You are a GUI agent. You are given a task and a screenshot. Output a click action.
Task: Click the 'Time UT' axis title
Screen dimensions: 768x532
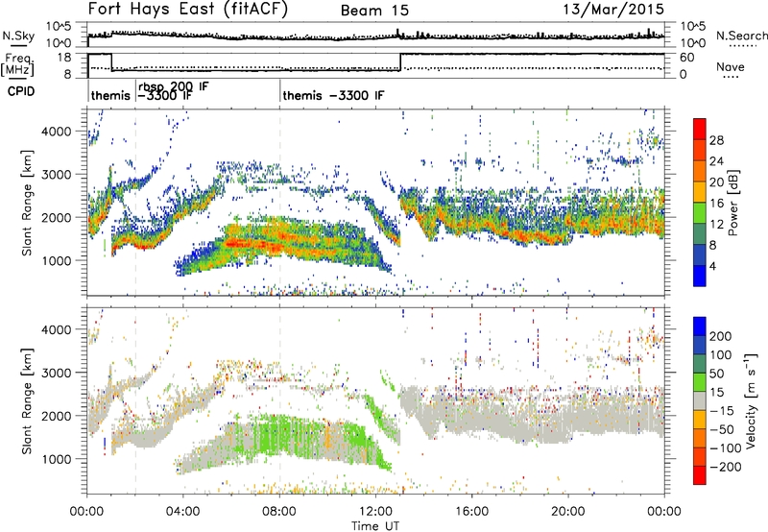click(375, 526)
